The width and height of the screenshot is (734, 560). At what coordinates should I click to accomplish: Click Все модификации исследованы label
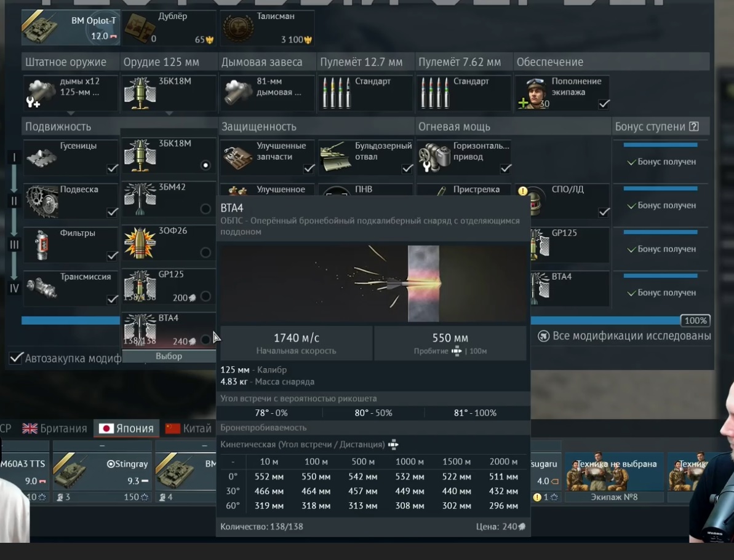click(631, 336)
